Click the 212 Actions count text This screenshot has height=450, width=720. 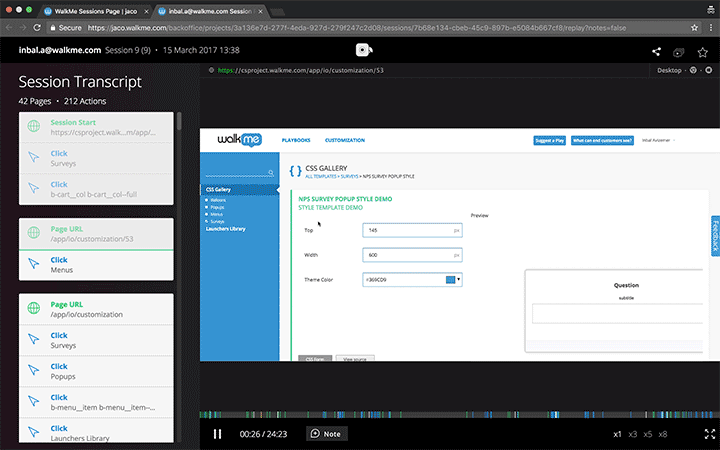[85, 101]
